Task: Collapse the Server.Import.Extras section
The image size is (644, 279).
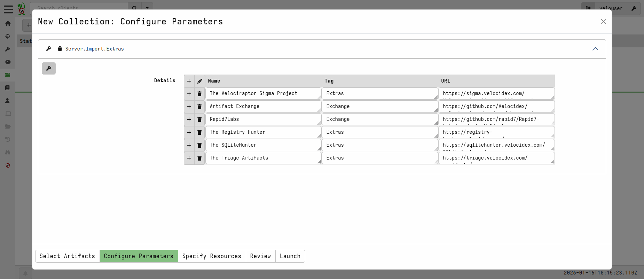Action: [x=595, y=49]
